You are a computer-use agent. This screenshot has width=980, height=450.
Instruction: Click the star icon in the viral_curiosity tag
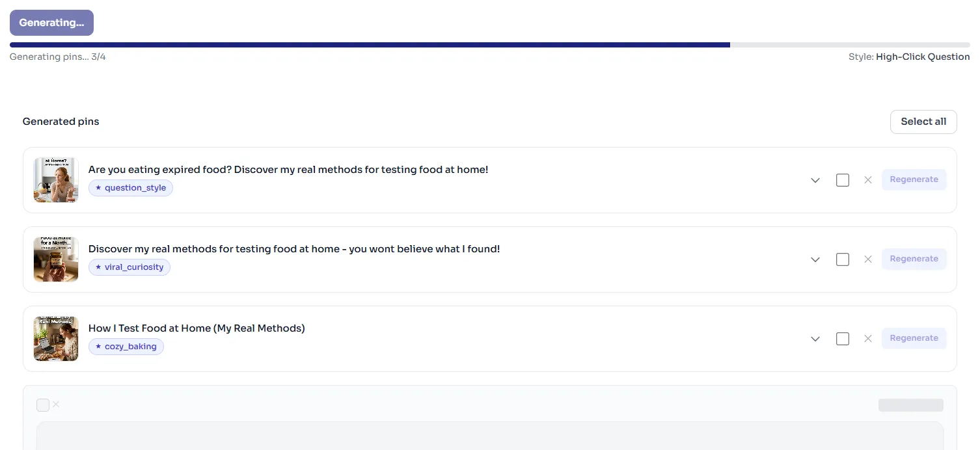[x=98, y=267]
